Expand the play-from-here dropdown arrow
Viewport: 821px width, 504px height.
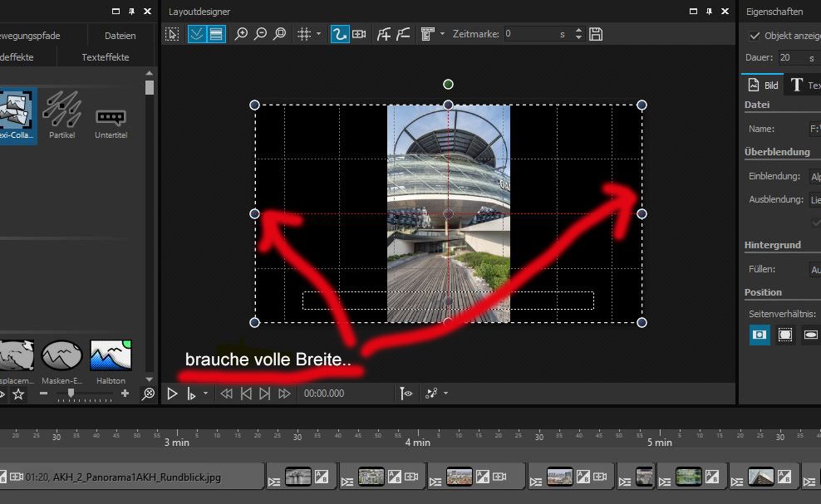[205, 394]
